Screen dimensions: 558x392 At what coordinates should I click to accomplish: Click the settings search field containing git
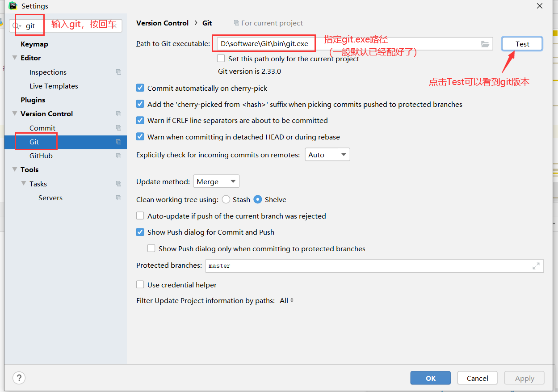pyautogui.click(x=66, y=26)
